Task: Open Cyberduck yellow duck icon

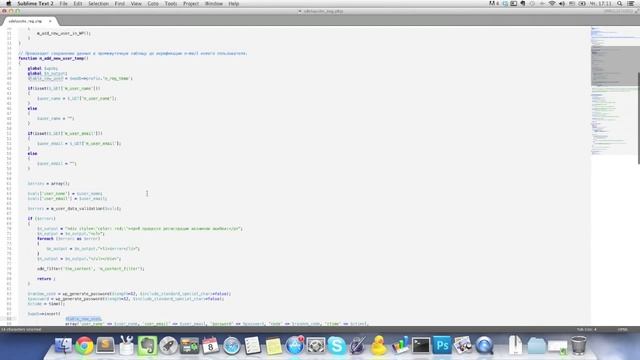Action: (x=379, y=345)
